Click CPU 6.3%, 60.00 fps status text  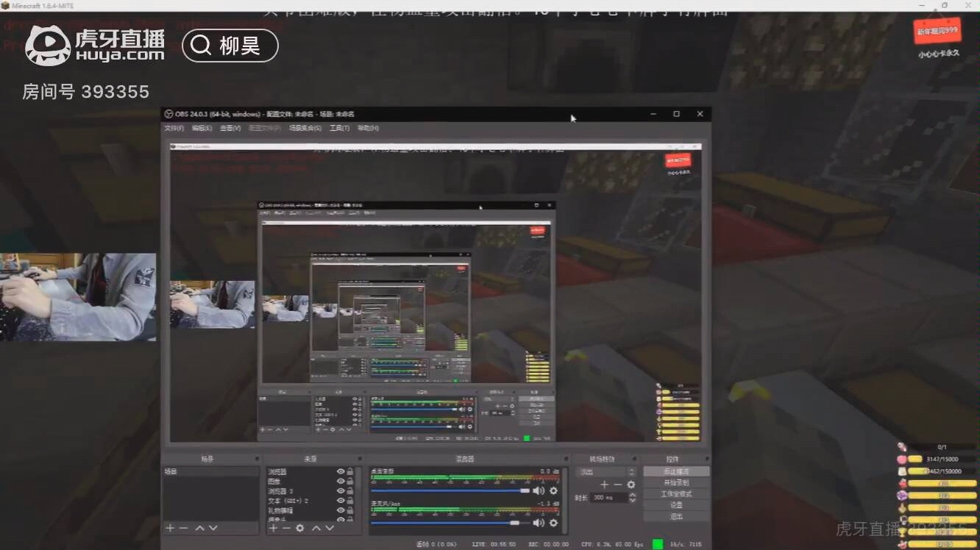pos(612,544)
